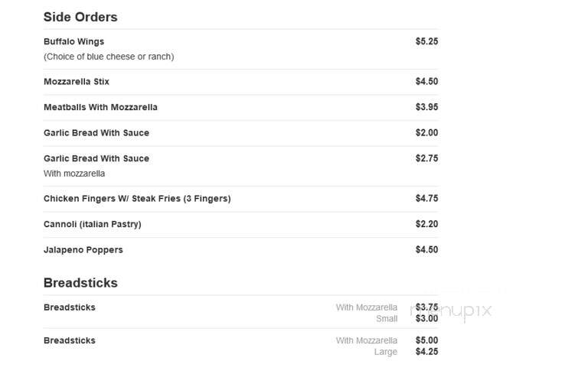This screenshot has height=374, width=588.
Task: Click the Breadsticks section heading
Action: pyautogui.click(x=80, y=282)
